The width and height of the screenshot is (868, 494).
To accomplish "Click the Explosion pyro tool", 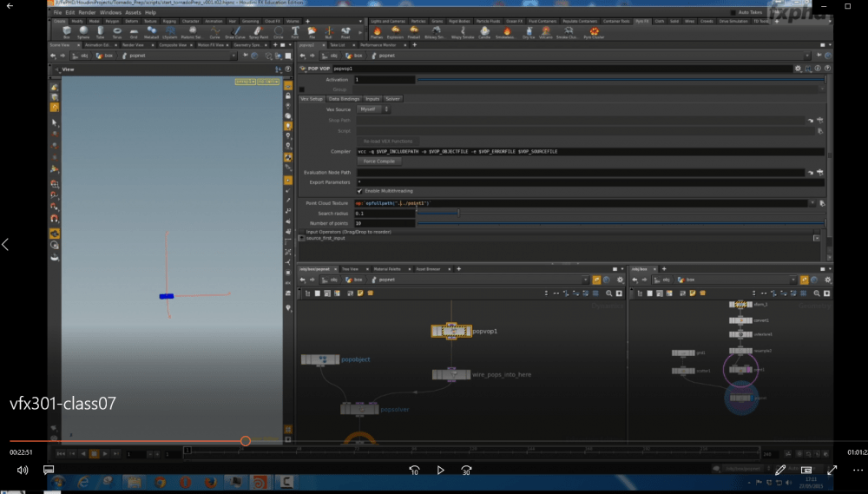I will (395, 32).
